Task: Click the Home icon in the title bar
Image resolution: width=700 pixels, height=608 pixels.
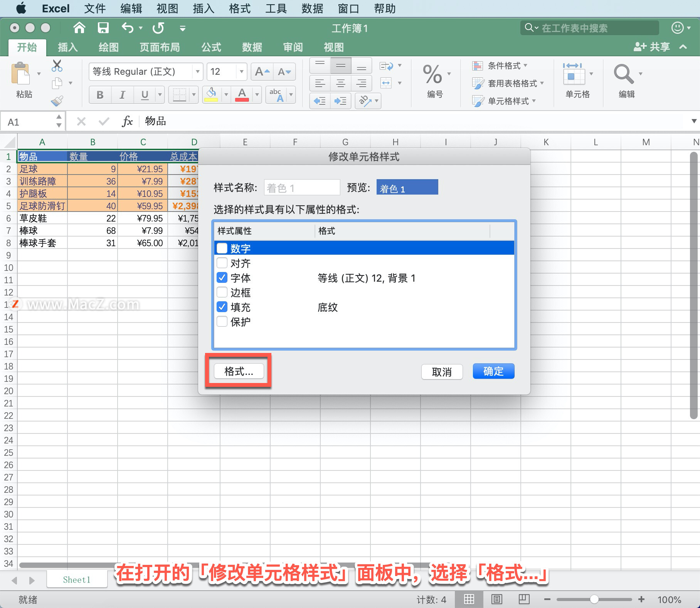Action: tap(79, 28)
